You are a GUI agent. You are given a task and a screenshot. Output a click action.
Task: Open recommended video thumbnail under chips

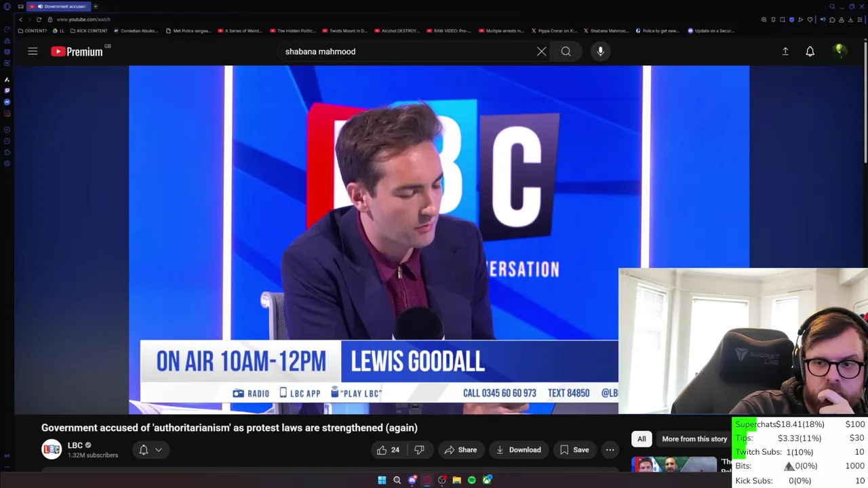click(674, 464)
